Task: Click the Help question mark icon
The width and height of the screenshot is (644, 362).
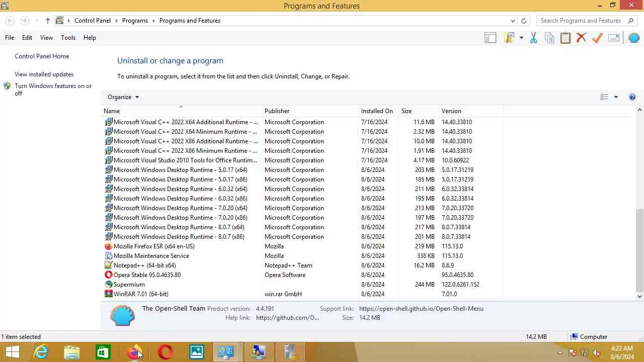Action: tap(632, 97)
